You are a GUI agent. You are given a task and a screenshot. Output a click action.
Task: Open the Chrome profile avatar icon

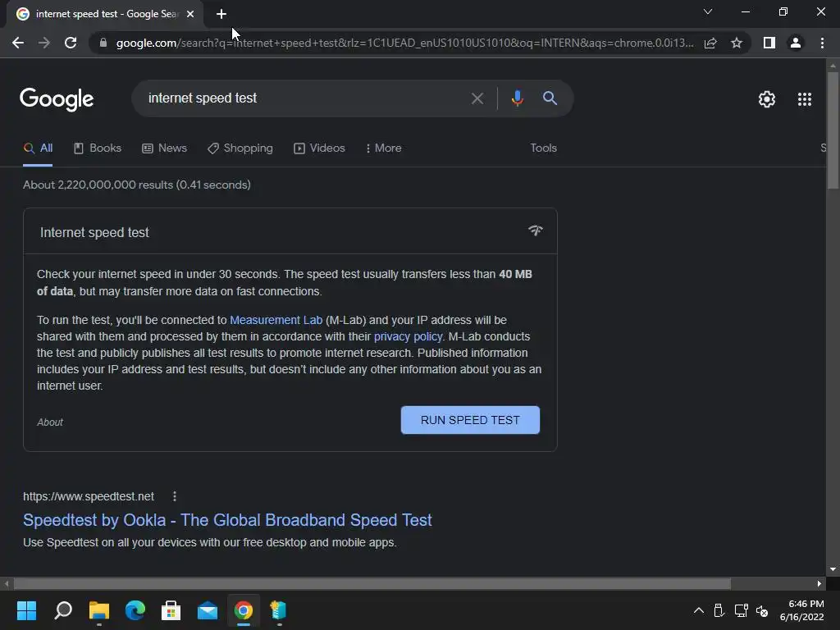click(x=796, y=43)
